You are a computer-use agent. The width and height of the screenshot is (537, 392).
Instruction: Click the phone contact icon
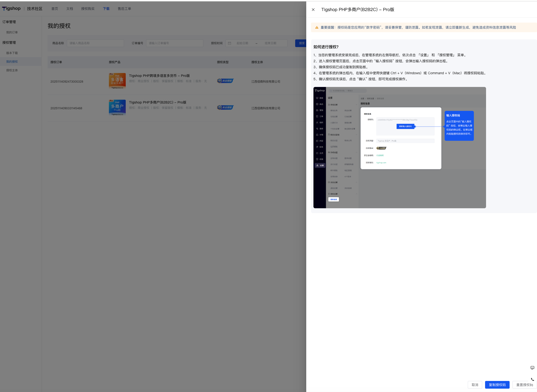[x=532, y=379]
